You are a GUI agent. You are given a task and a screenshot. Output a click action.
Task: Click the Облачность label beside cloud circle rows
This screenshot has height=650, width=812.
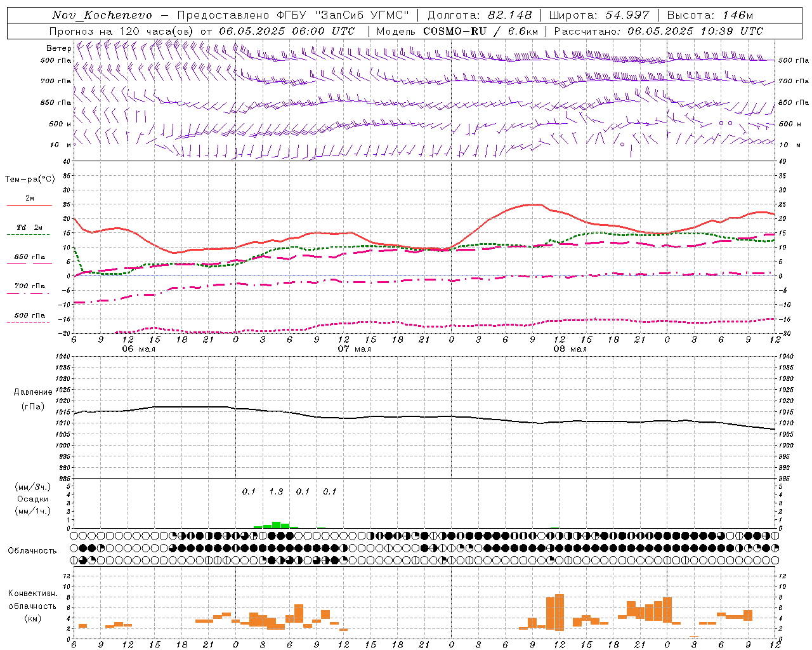32,551
